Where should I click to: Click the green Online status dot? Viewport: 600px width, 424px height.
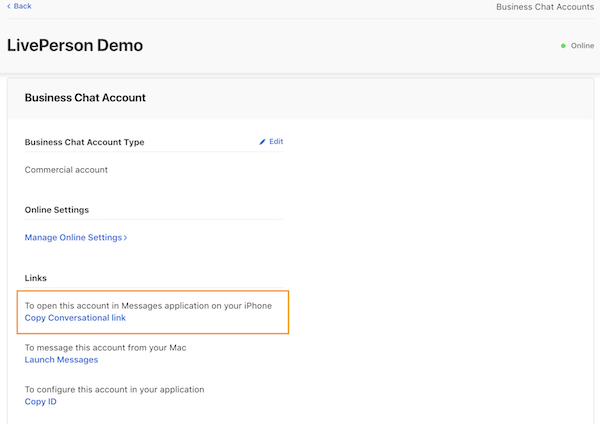click(563, 46)
